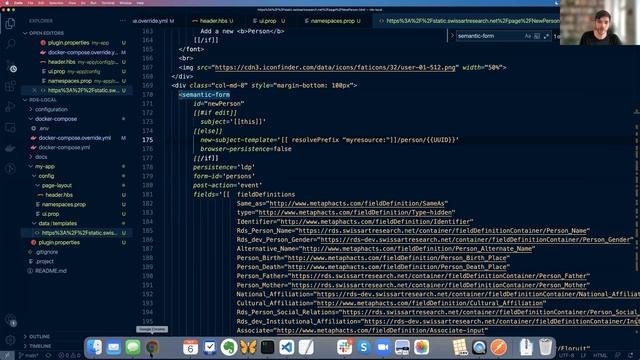Open Source Control view with pending badge
Viewport: 640px width, 360px height.
coord(11,66)
